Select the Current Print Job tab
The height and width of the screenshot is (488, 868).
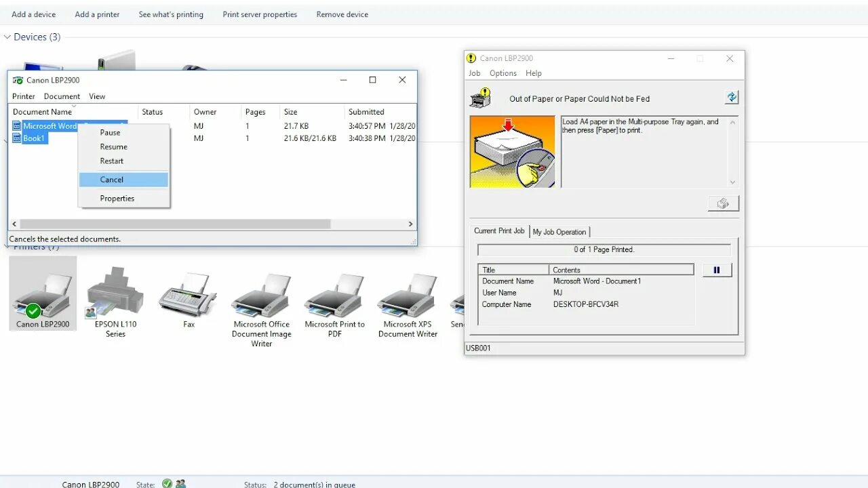(x=499, y=231)
